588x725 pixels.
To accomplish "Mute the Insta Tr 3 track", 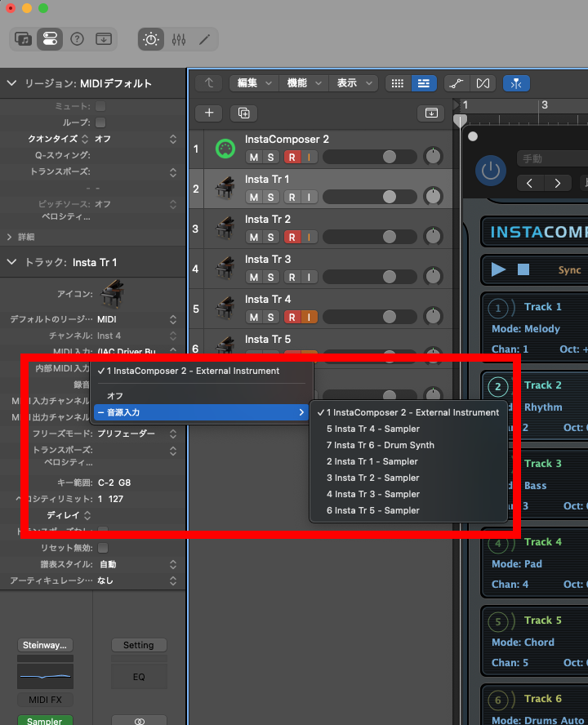I will [253, 278].
